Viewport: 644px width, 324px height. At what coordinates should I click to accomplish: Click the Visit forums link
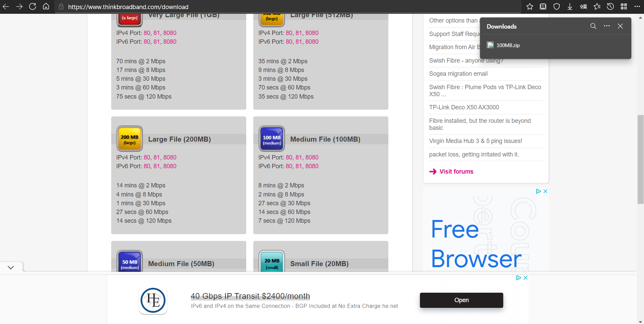pos(456,171)
